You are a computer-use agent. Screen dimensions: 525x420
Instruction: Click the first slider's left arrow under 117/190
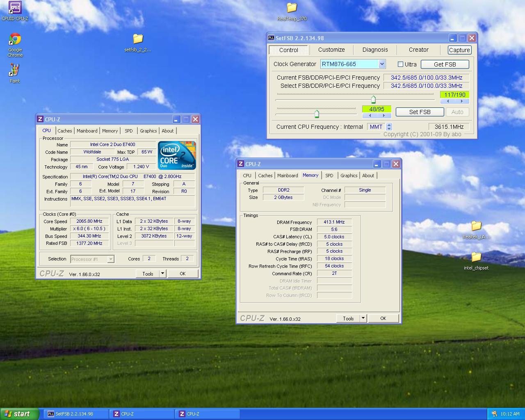(x=447, y=101)
